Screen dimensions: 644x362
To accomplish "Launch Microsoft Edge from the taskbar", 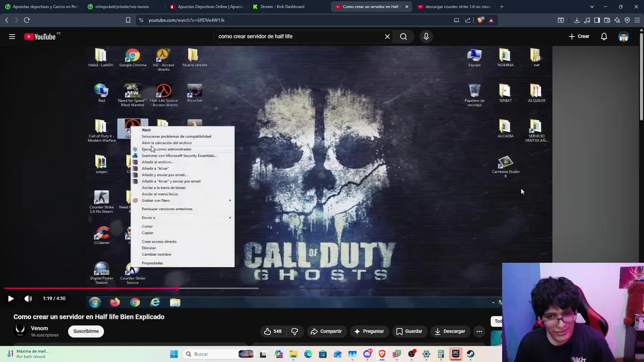I will point(308,354).
